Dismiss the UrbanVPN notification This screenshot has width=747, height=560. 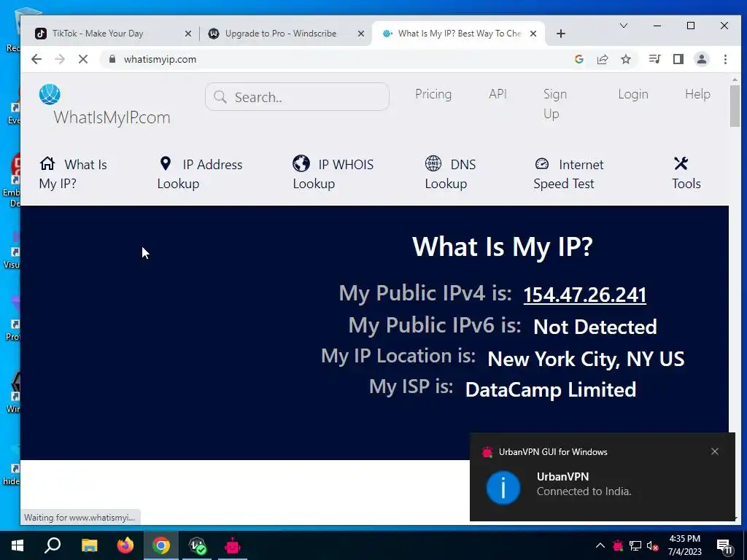click(x=715, y=451)
